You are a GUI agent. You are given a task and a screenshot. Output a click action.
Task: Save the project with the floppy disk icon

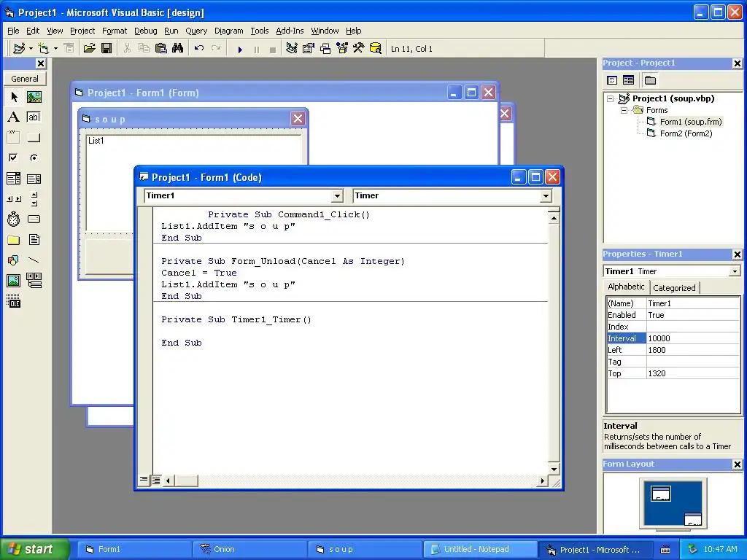107,48
